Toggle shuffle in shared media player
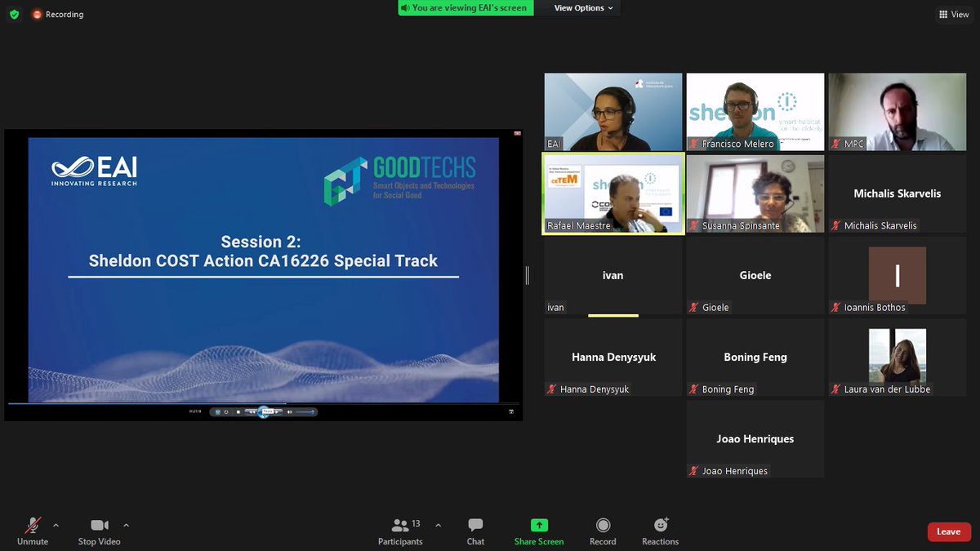Viewport: 980px width, 551px height. [x=217, y=412]
